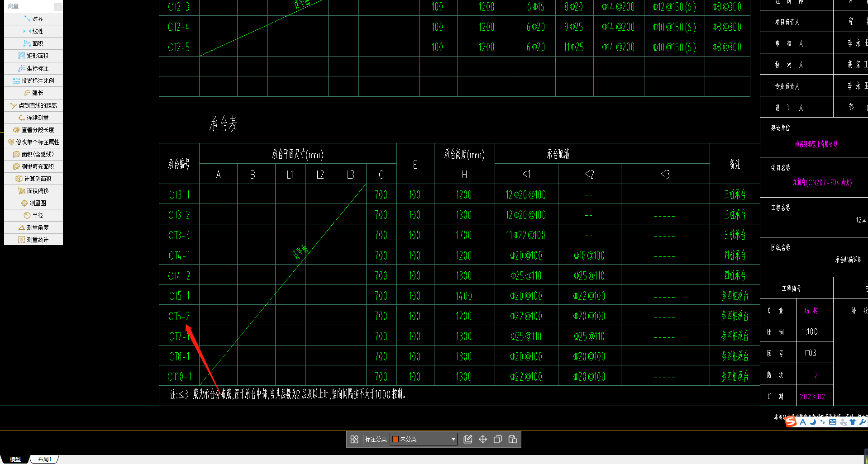Open Sogou skin shirt icon
This screenshot has height=464, width=868.
[853, 422]
